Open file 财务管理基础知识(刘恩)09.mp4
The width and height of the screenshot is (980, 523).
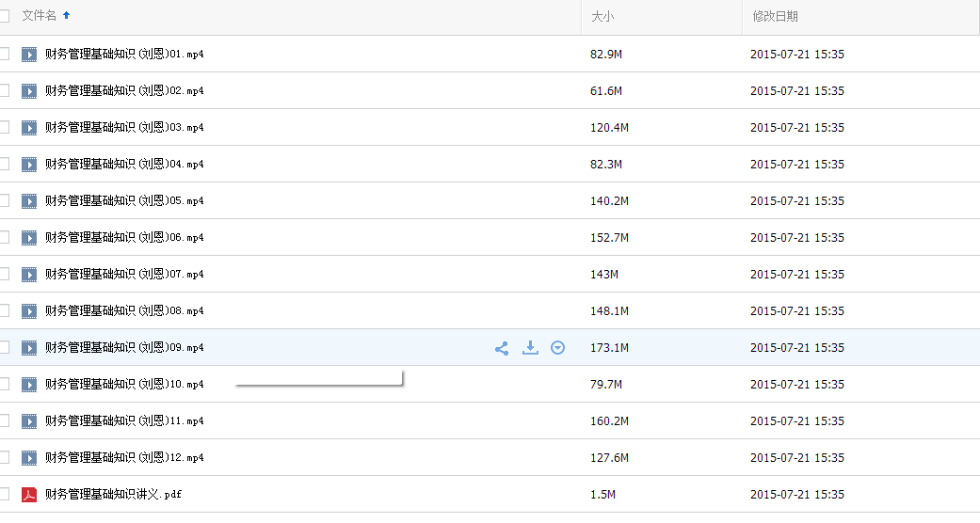[124, 347]
